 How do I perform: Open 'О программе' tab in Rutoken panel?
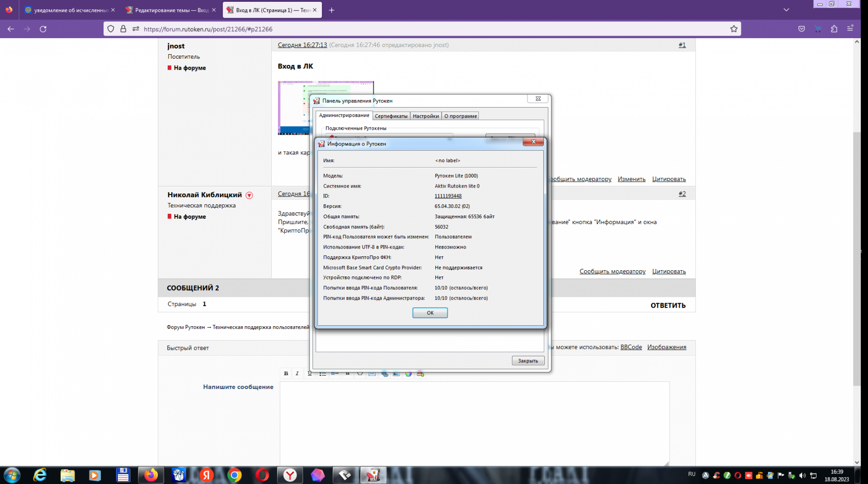(460, 116)
